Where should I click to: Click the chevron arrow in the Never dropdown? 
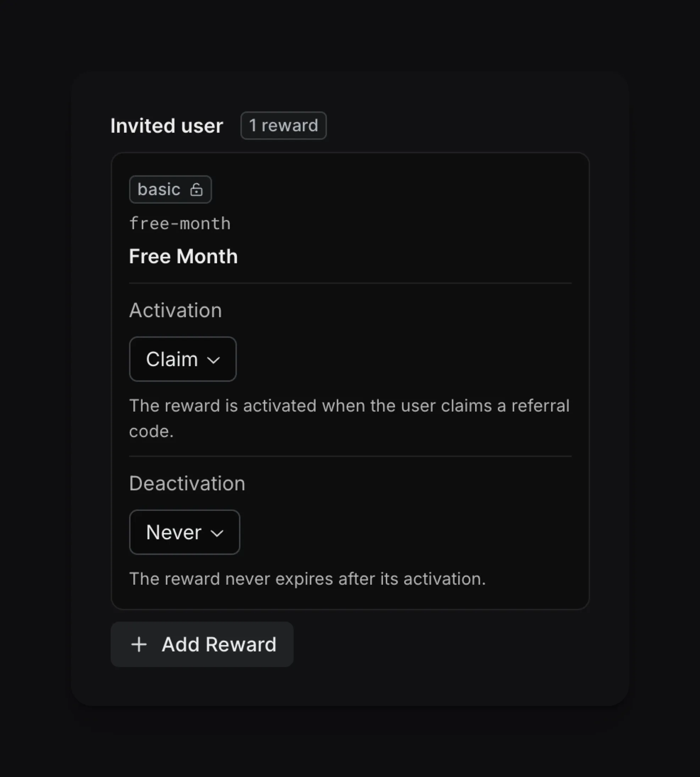pos(217,533)
